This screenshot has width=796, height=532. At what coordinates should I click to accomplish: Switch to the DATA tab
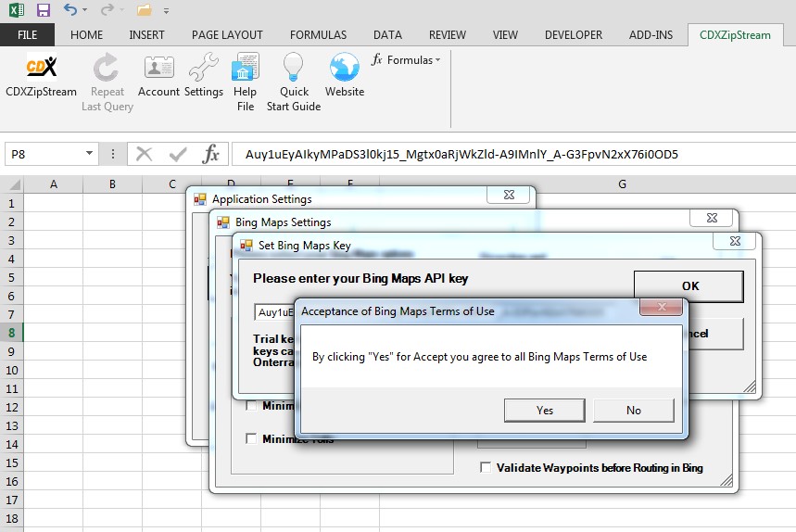tap(387, 35)
